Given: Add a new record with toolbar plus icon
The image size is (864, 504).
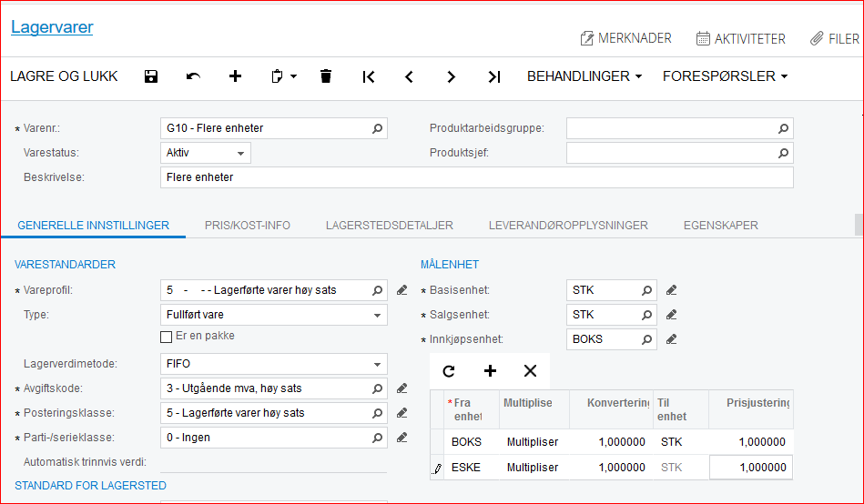Looking at the screenshot, I should click(235, 76).
